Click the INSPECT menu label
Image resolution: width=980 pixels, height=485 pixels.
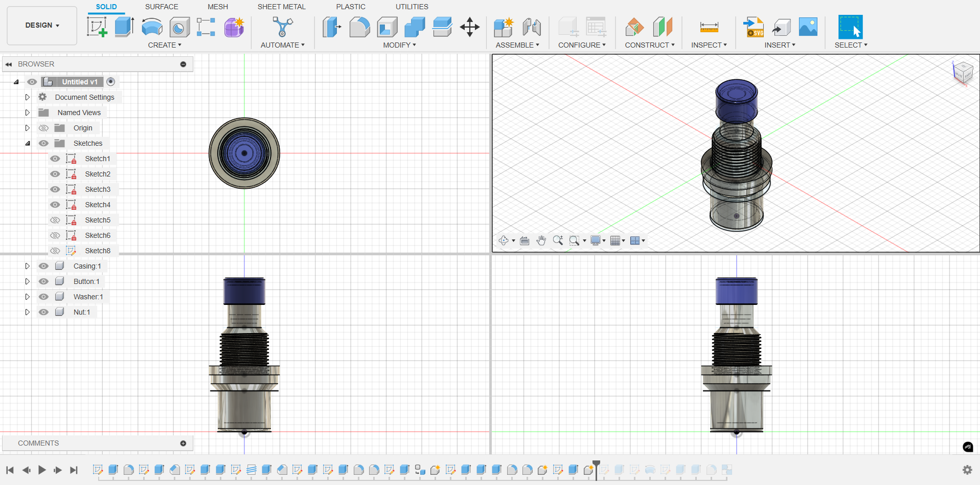[x=709, y=45]
